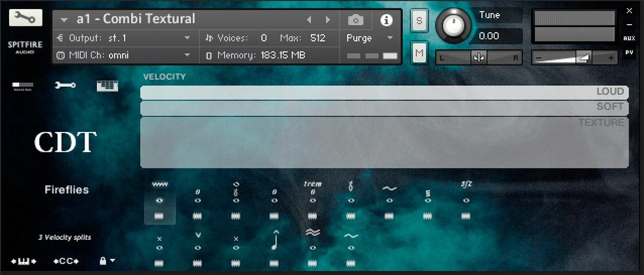Mute the instrument with the M button
Screen dimensions: 644x275
(419, 53)
